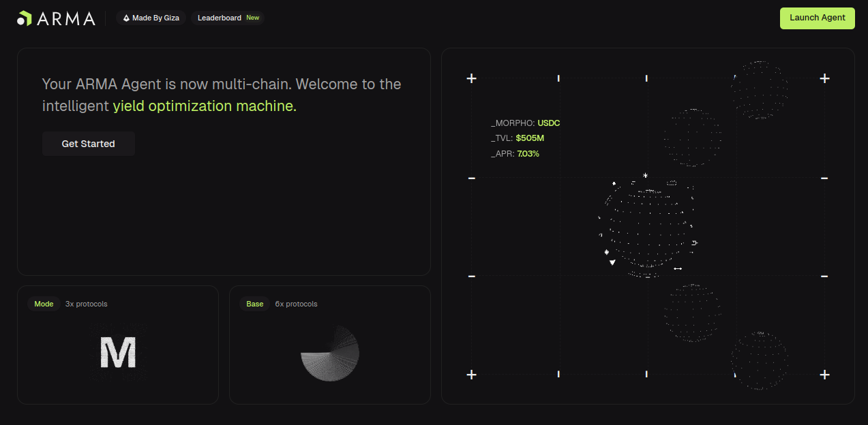This screenshot has height=425, width=868.
Task: Click the ARMA logo icon
Action: [x=25, y=18]
